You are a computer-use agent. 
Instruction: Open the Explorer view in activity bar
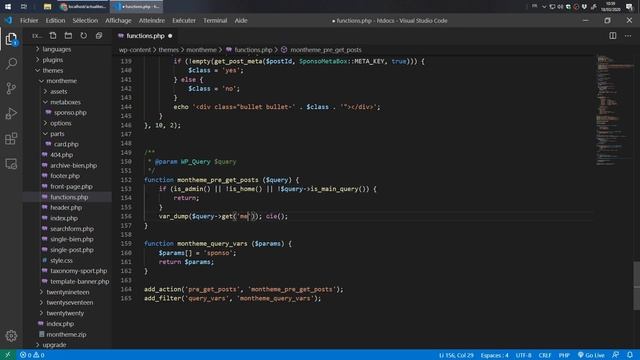pos(11,39)
